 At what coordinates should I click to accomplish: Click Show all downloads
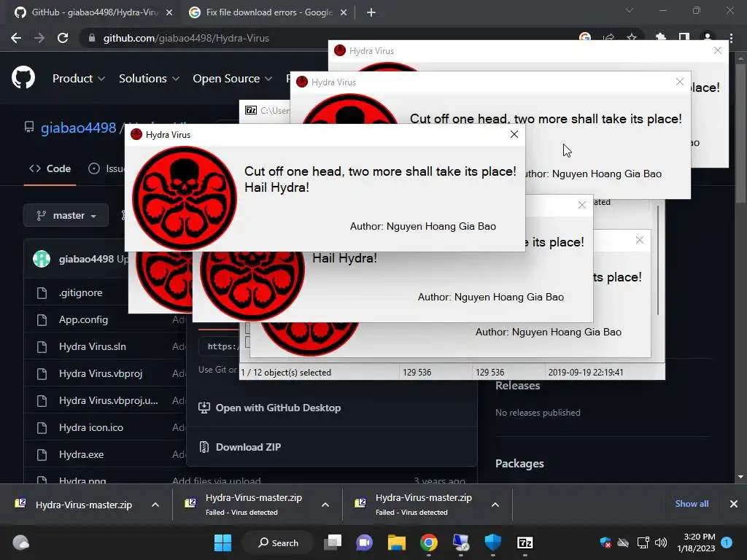(x=692, y=504)
